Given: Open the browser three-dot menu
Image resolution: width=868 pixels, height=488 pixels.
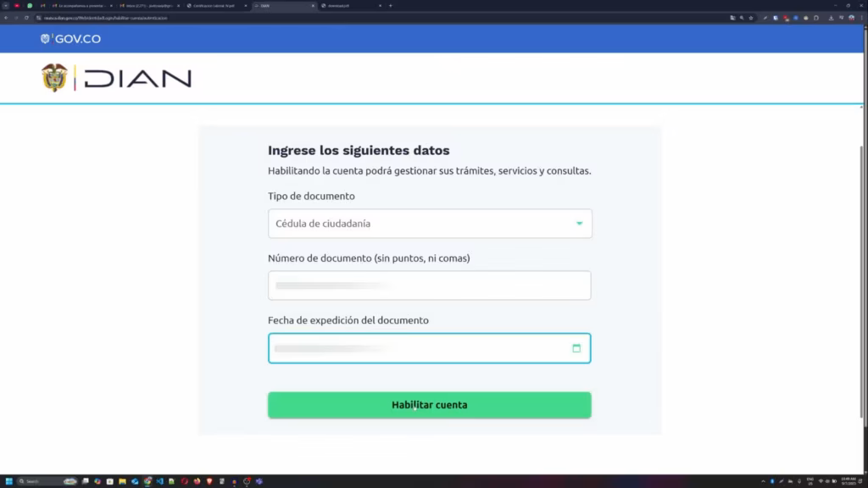Looking at the screenshot, I should pos(861,18).
